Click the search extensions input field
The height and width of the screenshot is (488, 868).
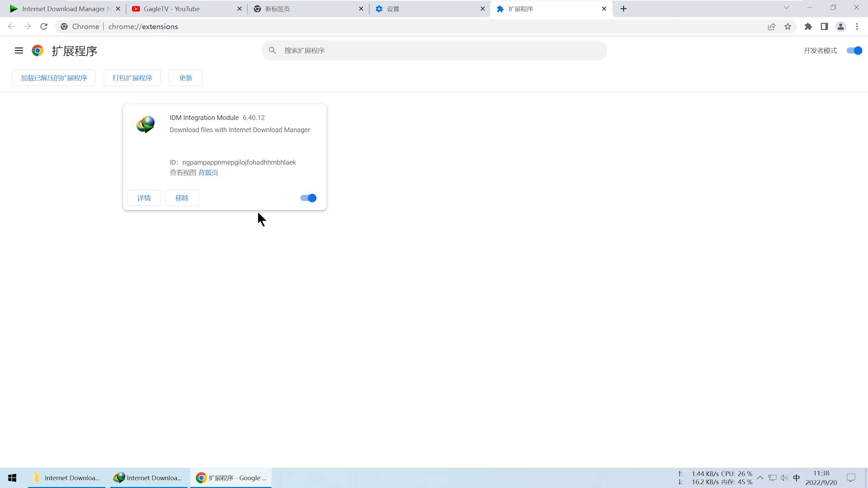coord(434,50)
